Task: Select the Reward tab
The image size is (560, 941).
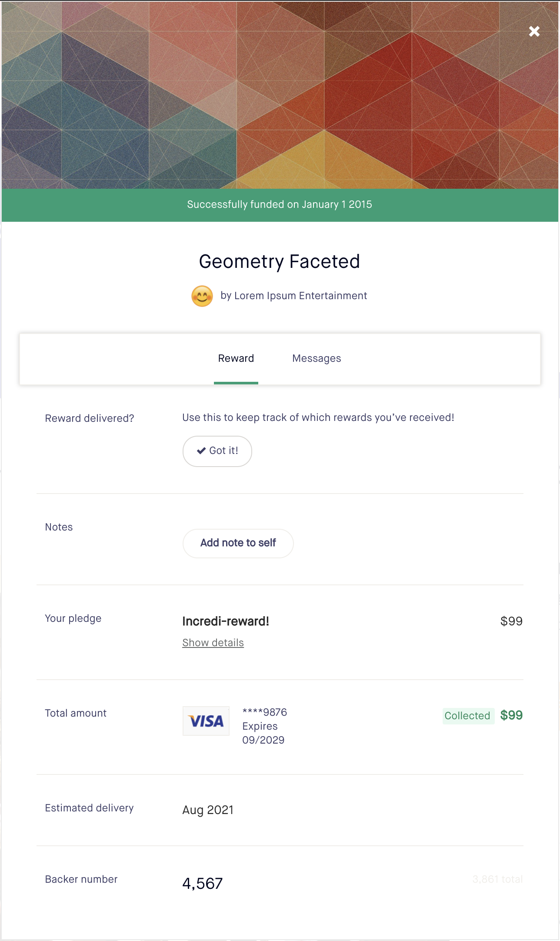Action: click(236, 358)
